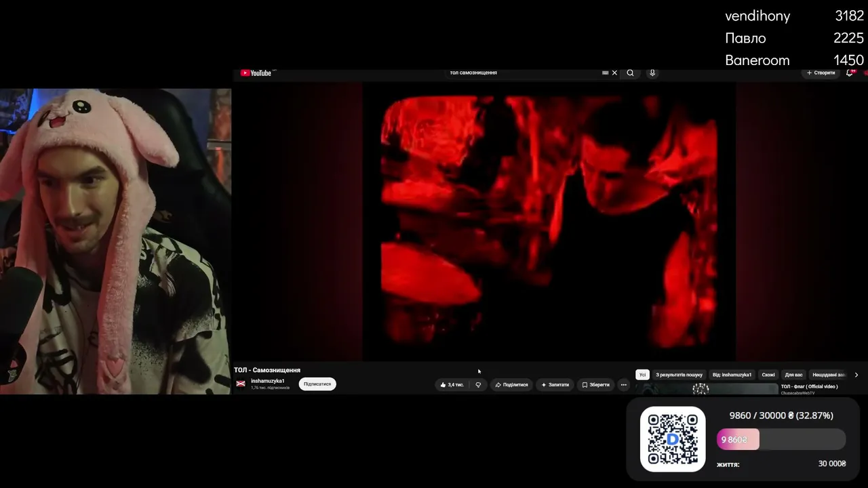Select the 'З результатів пошуку' chip
The image size is (868, 488).
tap(679, 375)
